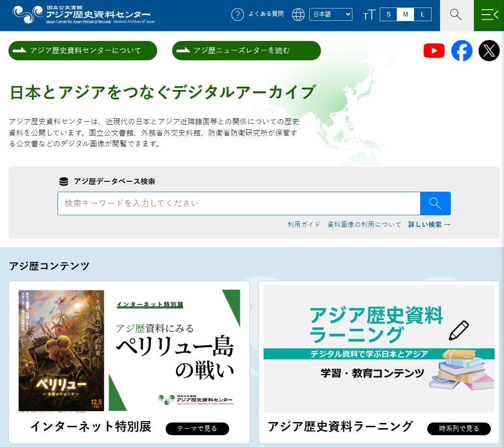Screen dimensions: 504x447
Task: Click the question mark FAQ icon
Action: (x=238, y=15)
